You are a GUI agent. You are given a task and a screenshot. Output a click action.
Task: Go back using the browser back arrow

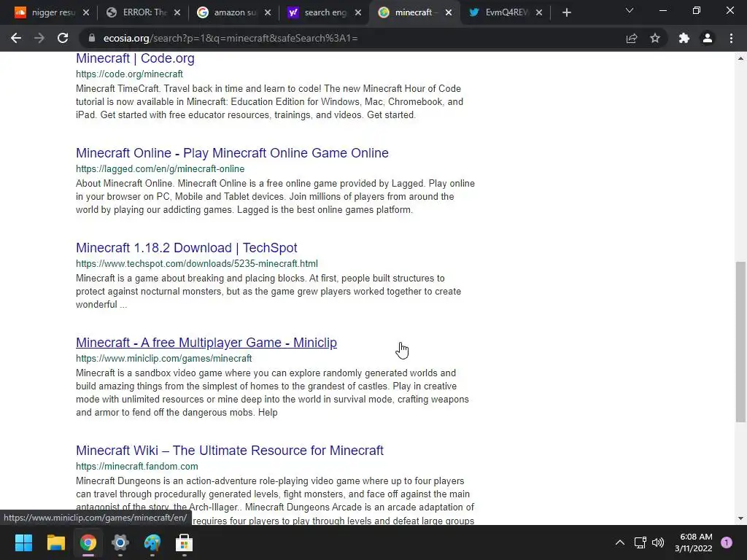(x=16, y=38)
